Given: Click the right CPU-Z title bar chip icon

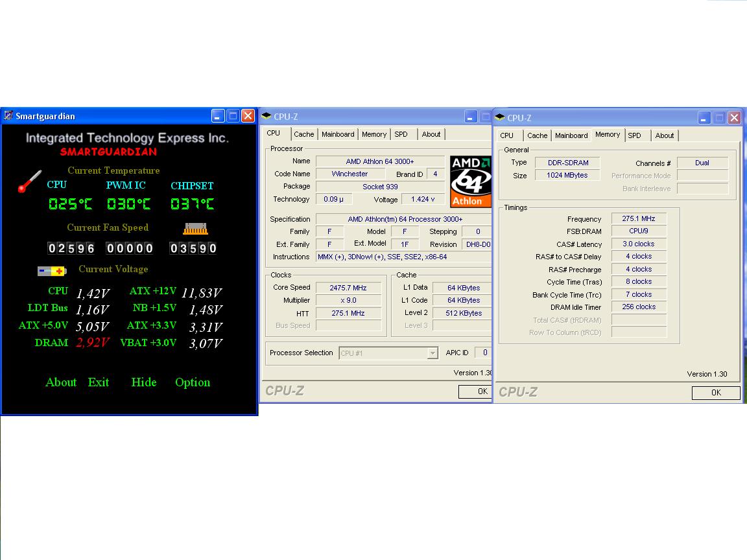Looking at the screenshot, I should [x=500, y=117].
